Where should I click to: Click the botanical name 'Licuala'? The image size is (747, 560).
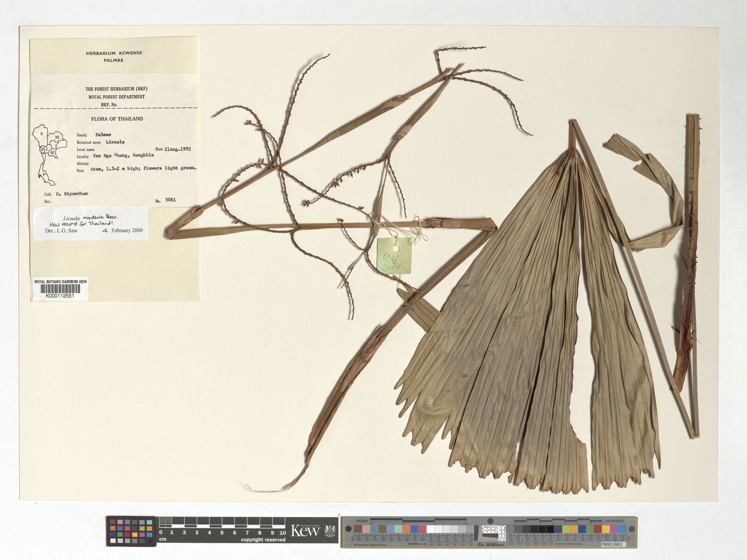click(115, 142)
